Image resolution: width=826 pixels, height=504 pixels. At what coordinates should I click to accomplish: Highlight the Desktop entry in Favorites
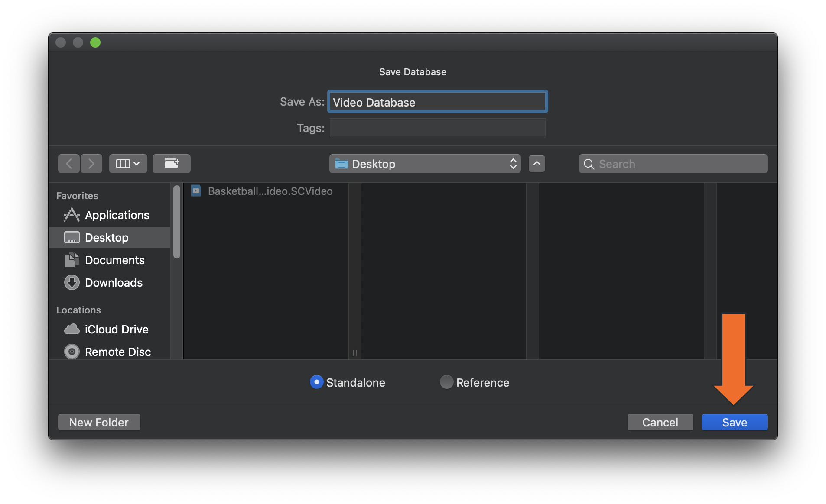107,237
